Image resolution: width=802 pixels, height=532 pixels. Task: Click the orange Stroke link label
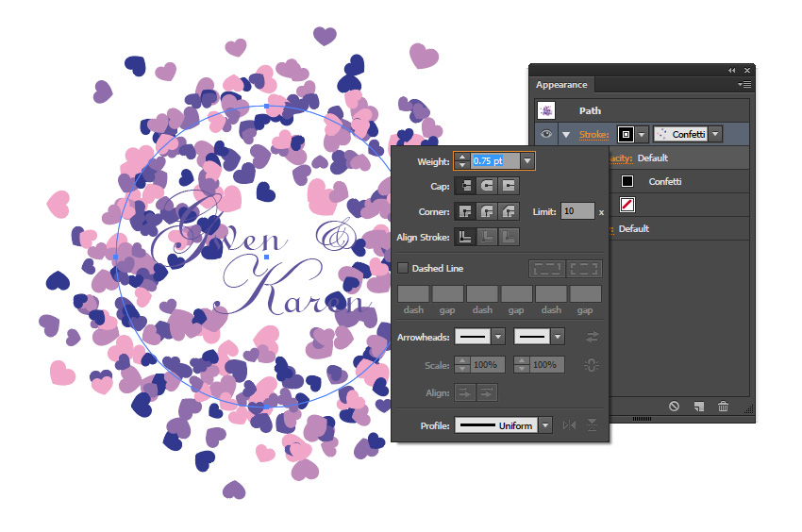tap(593, 135)
